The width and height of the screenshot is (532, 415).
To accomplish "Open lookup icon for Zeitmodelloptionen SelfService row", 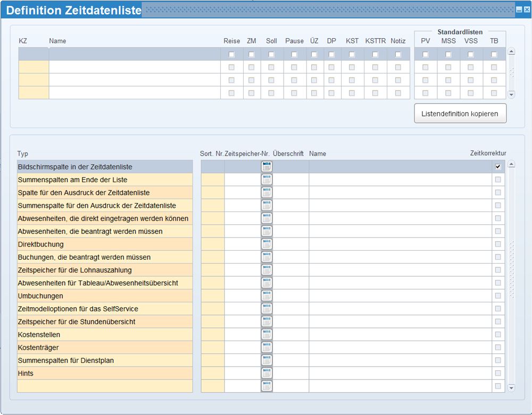I will click(x=267, y=309).
